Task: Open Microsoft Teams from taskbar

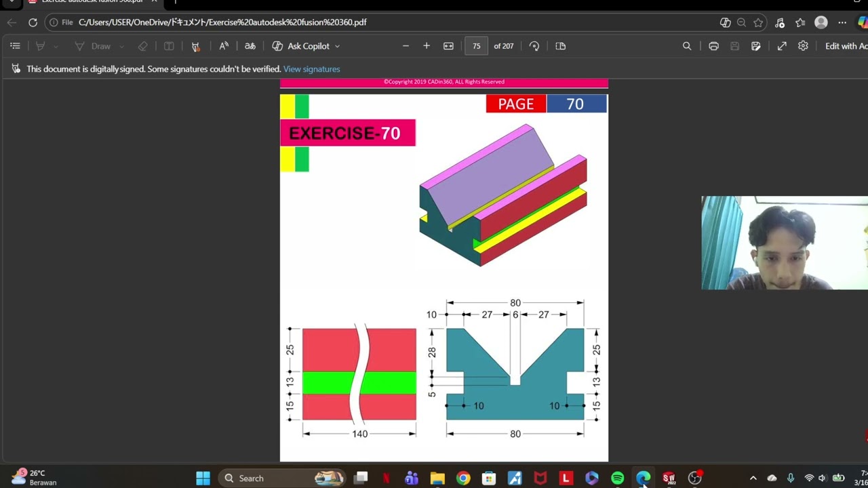Action: coord(412,479)
